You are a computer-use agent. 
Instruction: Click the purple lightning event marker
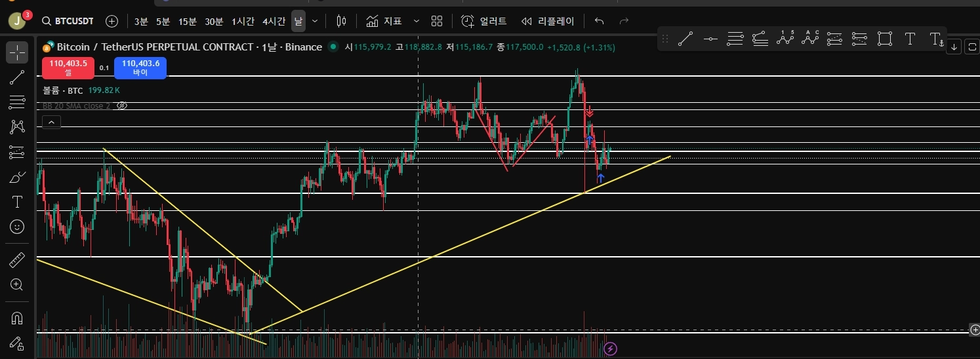tap(610, 349)
